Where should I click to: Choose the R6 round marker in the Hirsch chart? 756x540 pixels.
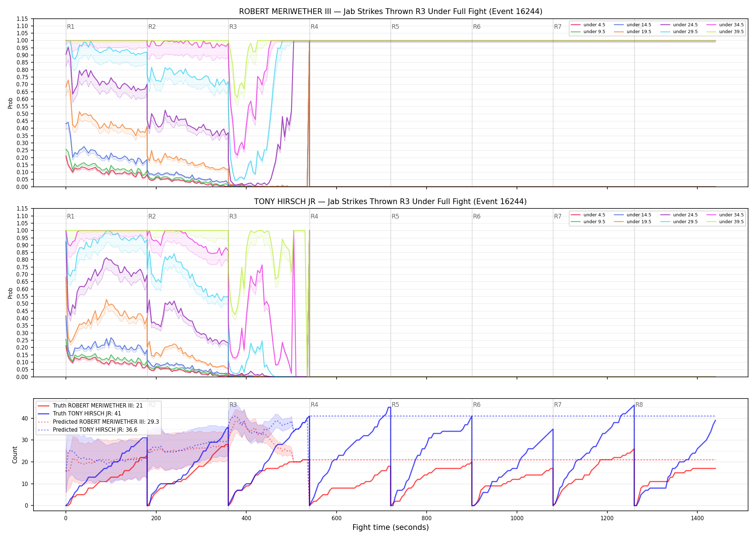click(x=477, y=216)
